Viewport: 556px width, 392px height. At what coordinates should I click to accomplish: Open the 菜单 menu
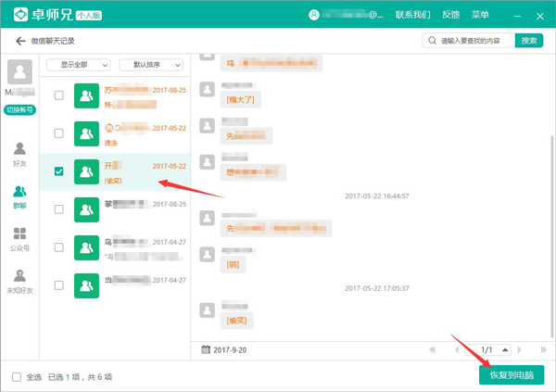(x=480, y=15)
